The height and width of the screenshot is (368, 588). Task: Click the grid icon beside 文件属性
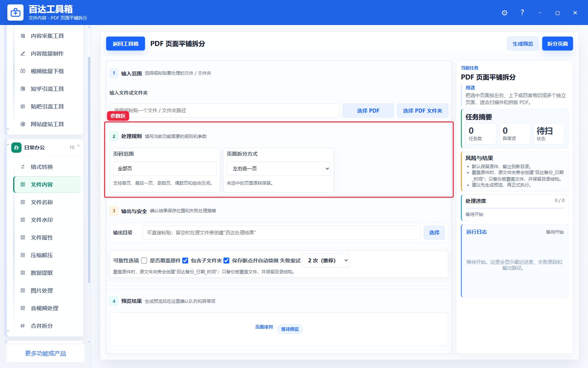[x=23, y=238]
